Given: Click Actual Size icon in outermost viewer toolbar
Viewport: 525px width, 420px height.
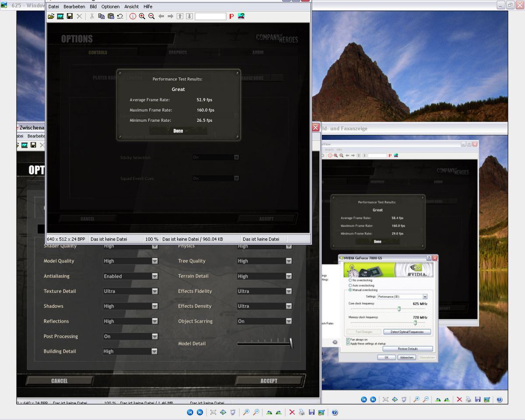Looking at the screenshot, I should [x=223, y=412].
